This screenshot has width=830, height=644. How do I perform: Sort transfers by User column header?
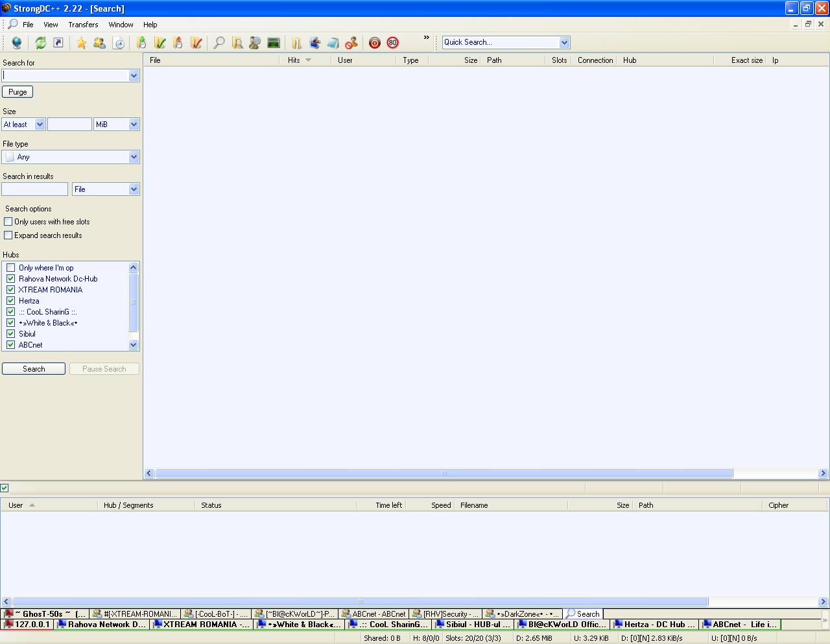49,505
